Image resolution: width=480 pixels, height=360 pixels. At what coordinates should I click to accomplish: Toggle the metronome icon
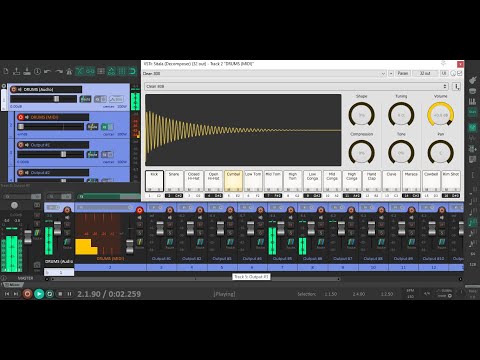tap(69, 71)
